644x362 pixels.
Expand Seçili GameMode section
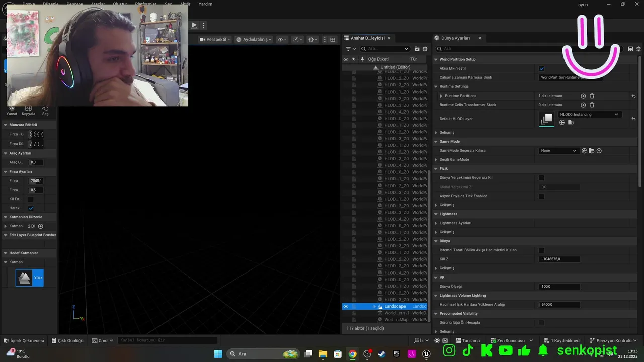(436, 159)
